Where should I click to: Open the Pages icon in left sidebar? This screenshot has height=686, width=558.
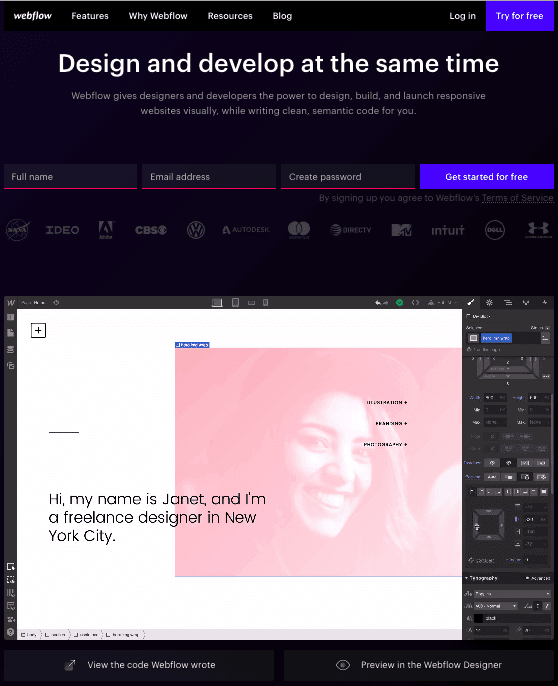[11, 333]
